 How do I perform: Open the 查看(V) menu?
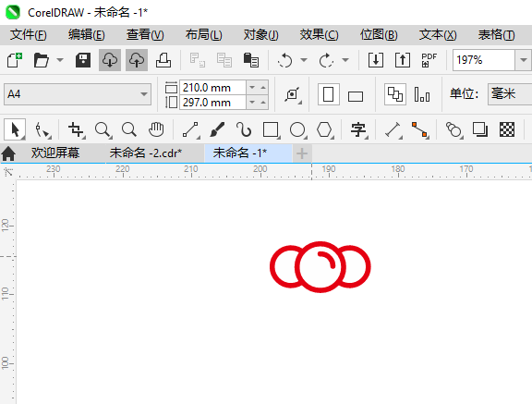pyautogui.click(x=145, y=35)
